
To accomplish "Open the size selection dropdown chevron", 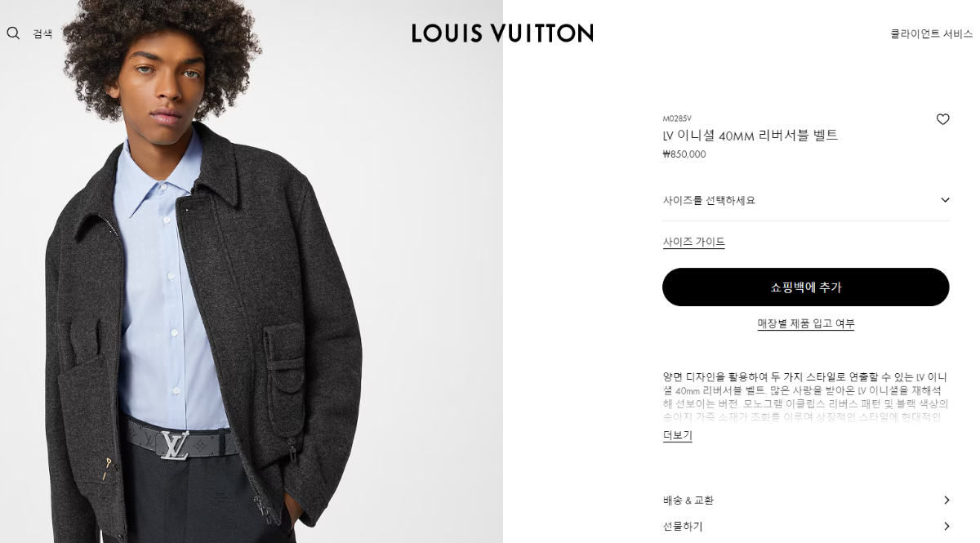I will [945, 200].
